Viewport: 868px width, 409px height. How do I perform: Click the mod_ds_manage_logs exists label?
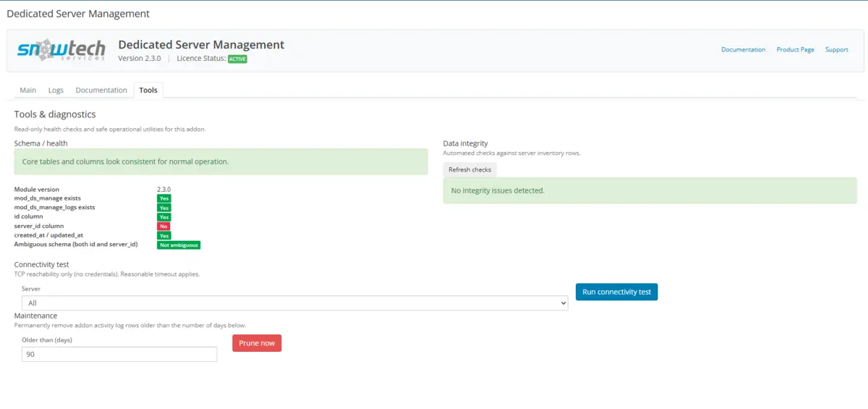54,207
